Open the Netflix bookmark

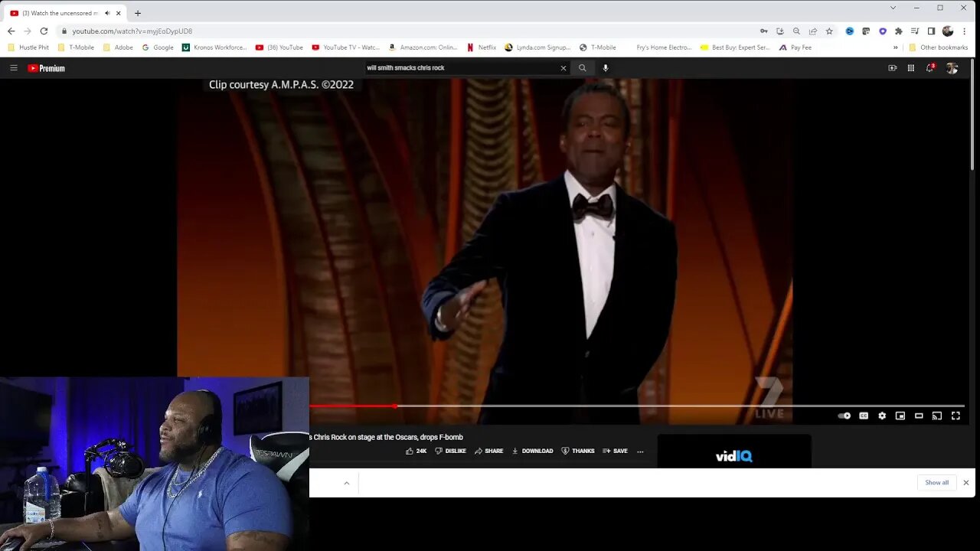[482, 47]
